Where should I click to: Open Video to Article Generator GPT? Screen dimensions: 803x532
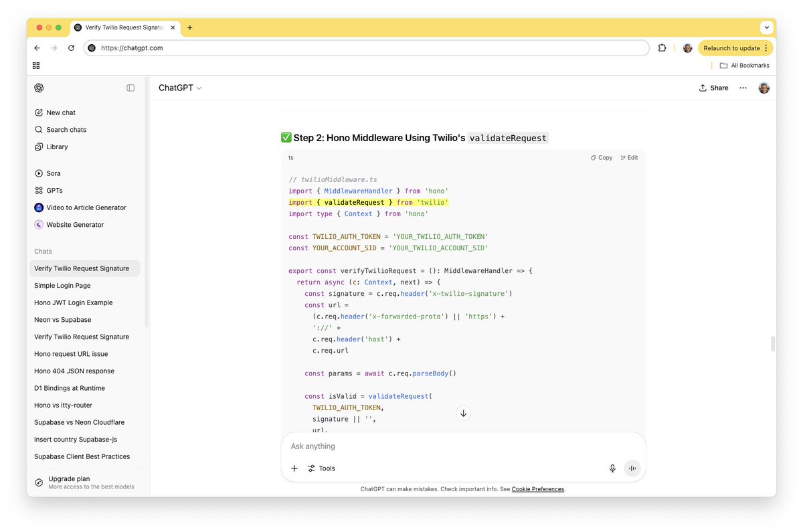[85, 207]
